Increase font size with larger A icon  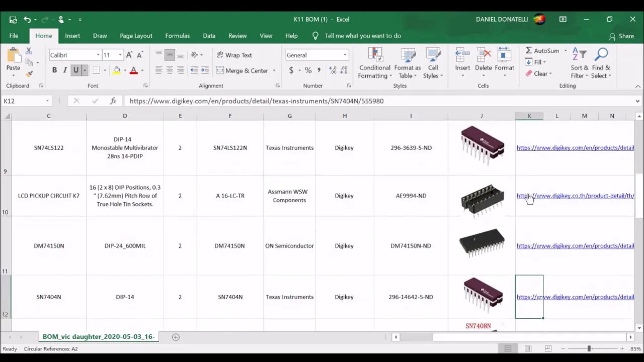129,55
